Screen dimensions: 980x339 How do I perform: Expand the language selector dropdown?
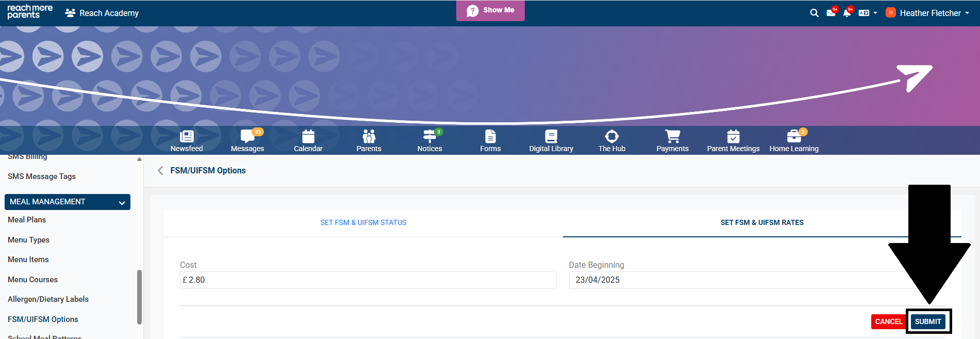(868, 13)
